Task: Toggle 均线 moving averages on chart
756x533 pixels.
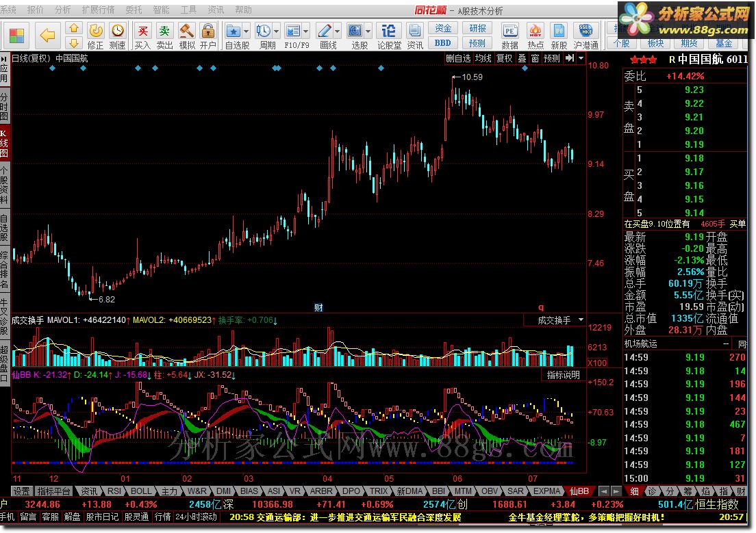Action: (x=483, y=58)
